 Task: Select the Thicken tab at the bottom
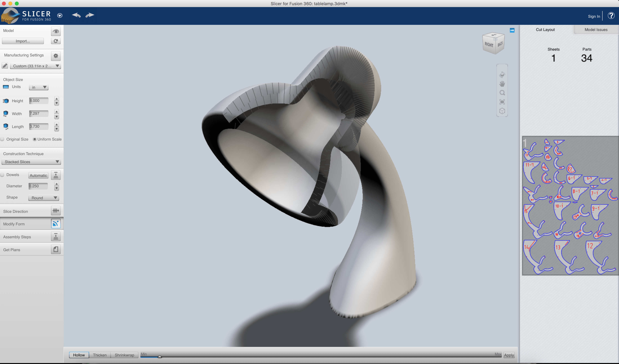click(99, 355)
